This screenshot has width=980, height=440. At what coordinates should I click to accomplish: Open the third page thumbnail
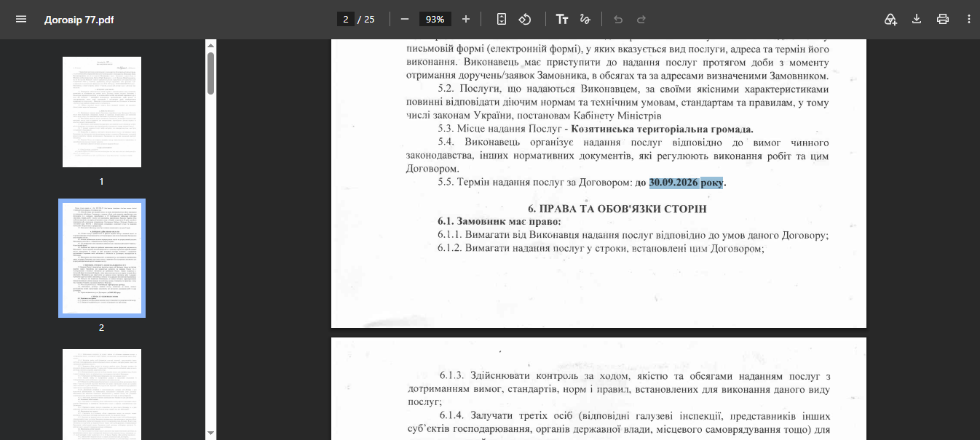pos(102,394)
